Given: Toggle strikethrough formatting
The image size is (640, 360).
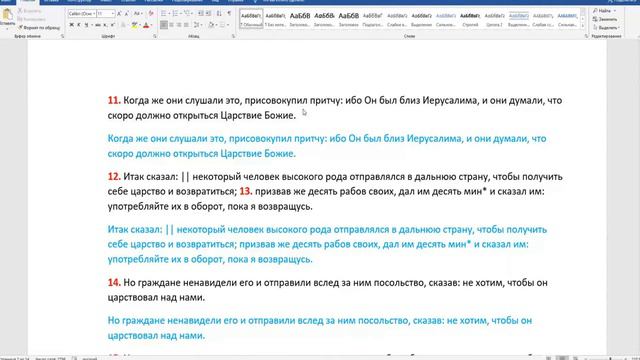Looking at the screenshot, I should pyautogui.click(x=98, y=25).
